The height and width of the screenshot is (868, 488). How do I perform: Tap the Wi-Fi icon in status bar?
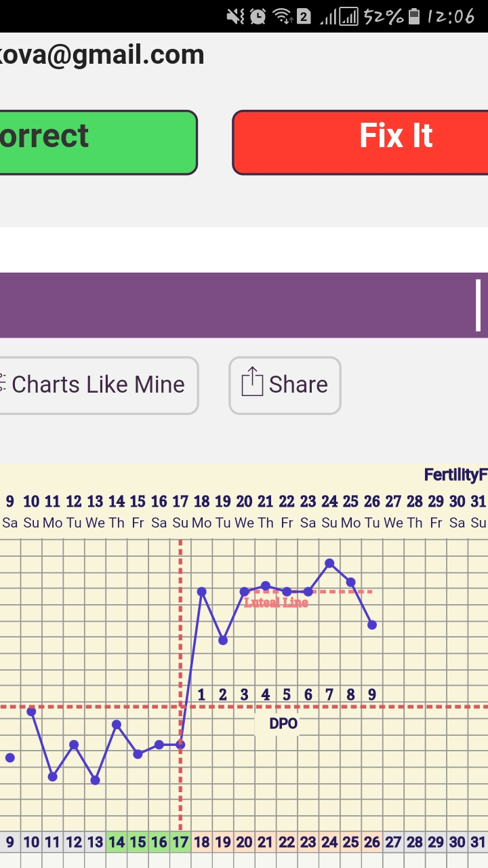click(282, 16)
